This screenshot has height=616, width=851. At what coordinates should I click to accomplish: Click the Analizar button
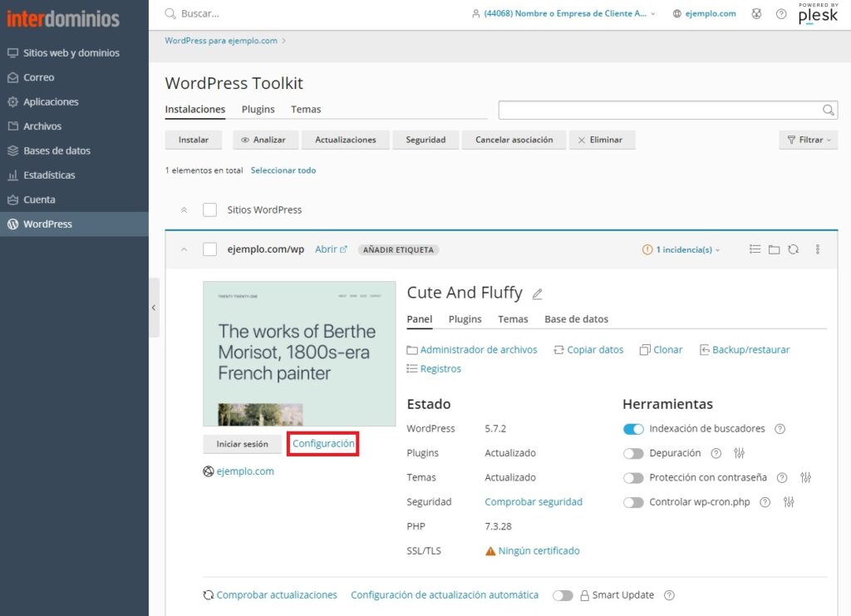pos(265,140)
